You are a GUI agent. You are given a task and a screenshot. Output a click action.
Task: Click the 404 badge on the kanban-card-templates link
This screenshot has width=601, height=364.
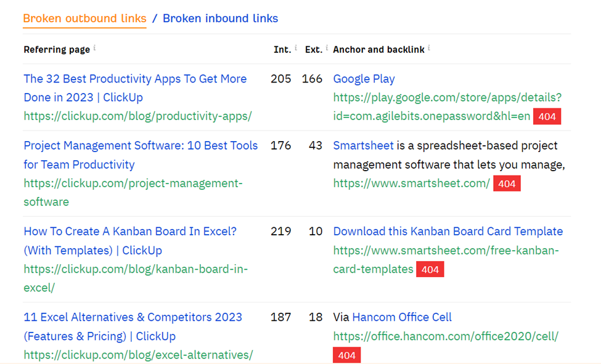(430, 269)
